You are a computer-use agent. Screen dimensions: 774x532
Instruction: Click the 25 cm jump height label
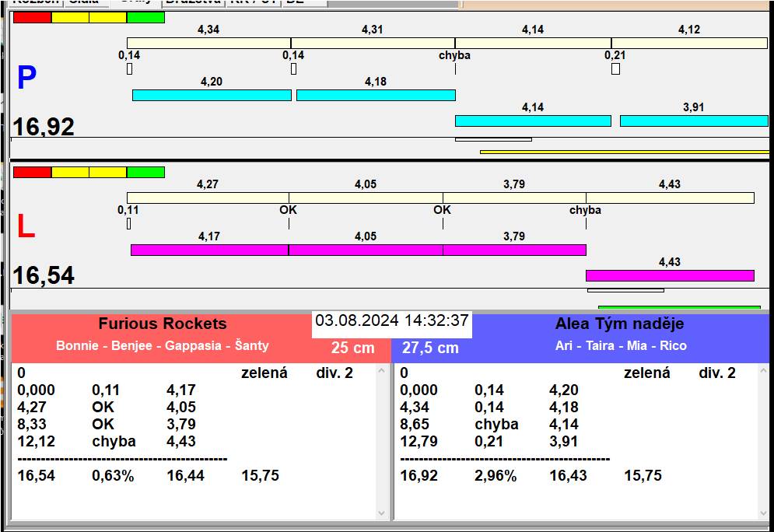(x=352, y=348)
